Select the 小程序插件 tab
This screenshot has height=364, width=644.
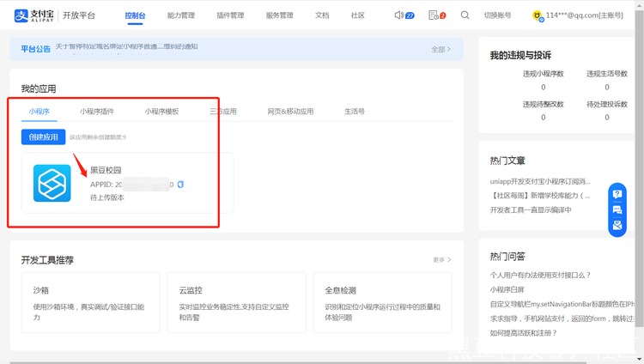(x=97, y=112)
